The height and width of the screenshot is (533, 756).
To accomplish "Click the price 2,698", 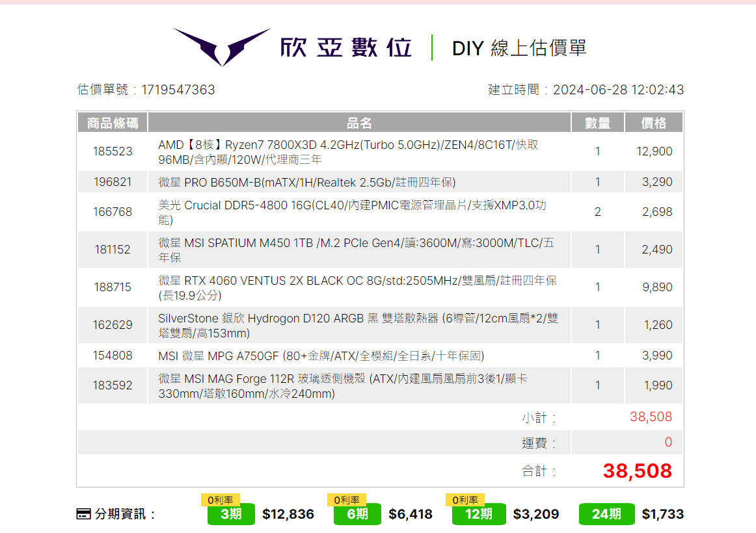I will point(657,212).
